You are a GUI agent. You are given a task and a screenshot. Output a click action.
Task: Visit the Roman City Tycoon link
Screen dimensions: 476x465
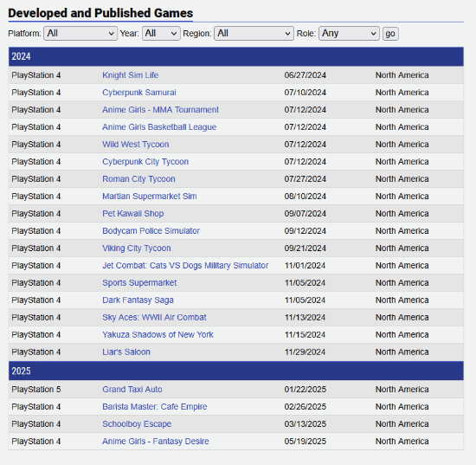(138, 179)
